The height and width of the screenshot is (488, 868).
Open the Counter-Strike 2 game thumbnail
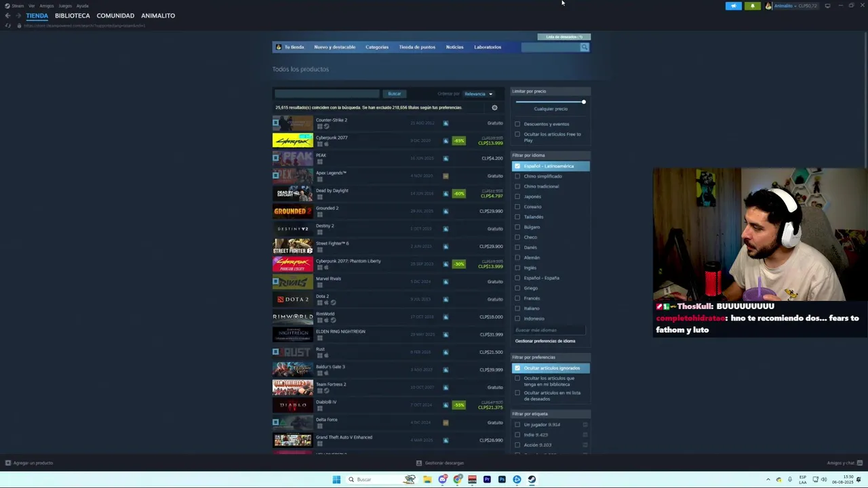293,123
